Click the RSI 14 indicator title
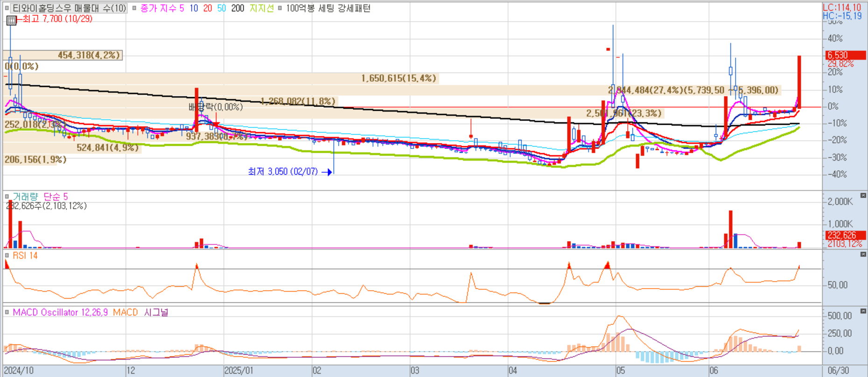 tap(25, 255)
